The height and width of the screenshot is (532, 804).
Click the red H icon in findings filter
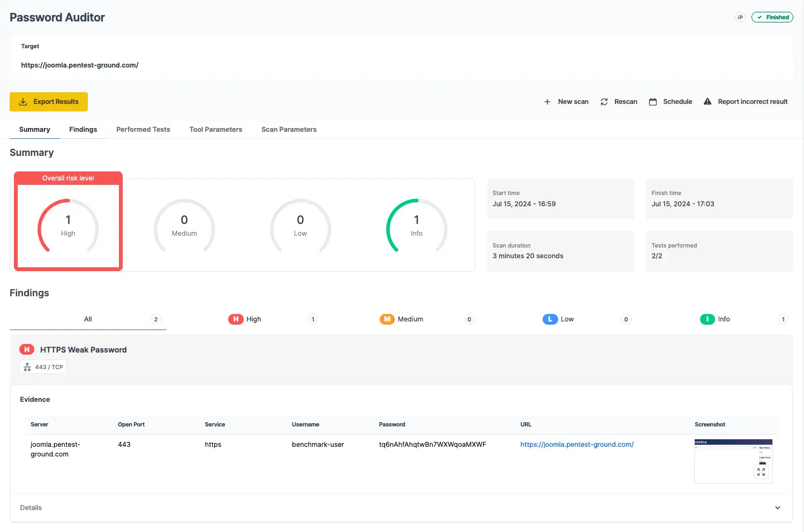236,319
